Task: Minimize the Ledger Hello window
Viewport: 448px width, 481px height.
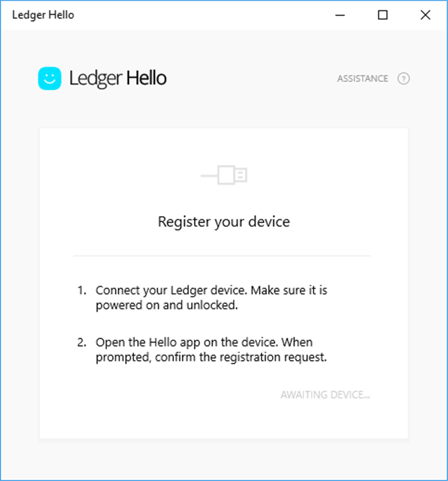Action: point(340,15)
